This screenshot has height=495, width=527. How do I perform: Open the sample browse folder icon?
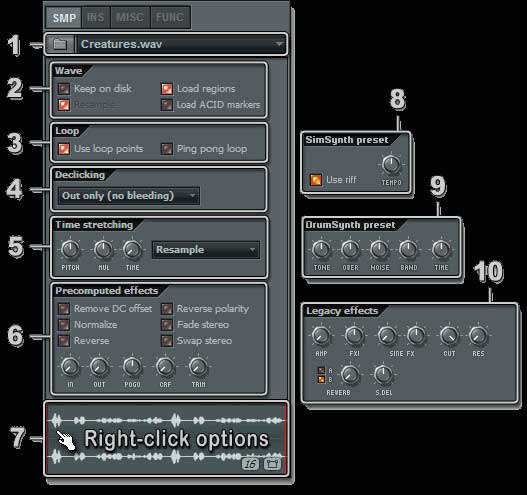point(60,44)
